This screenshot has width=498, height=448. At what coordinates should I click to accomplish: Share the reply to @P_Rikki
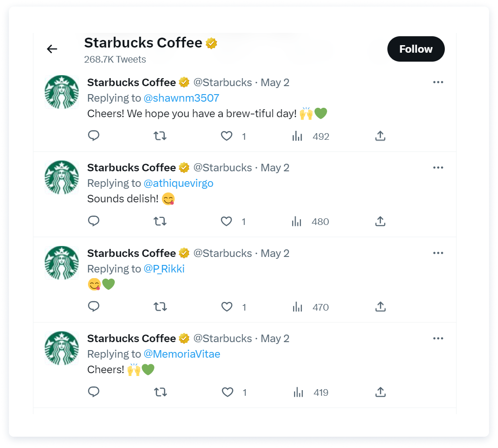pos(380,307)
